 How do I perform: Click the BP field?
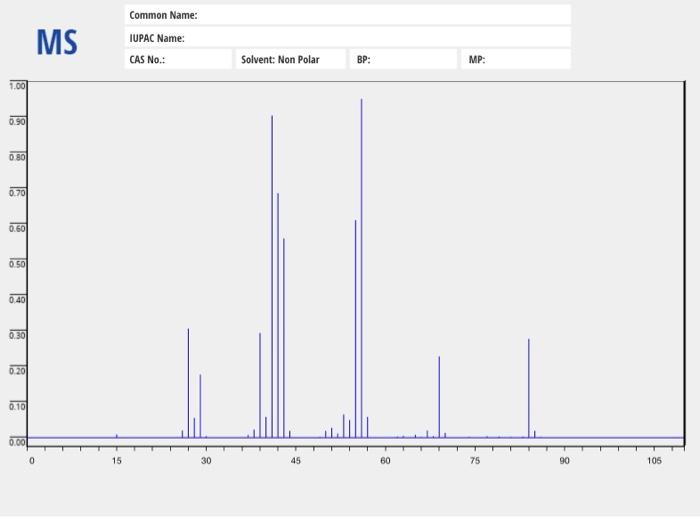404,59
